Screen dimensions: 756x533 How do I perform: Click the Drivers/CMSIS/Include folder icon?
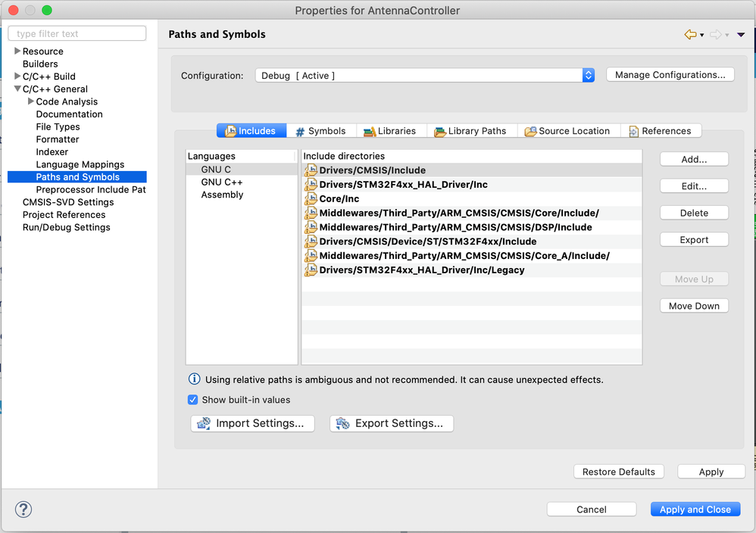tap(311, 170)
